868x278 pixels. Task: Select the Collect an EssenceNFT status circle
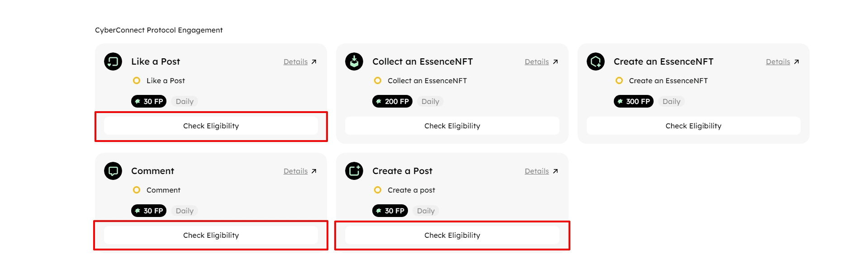(378, 80)
